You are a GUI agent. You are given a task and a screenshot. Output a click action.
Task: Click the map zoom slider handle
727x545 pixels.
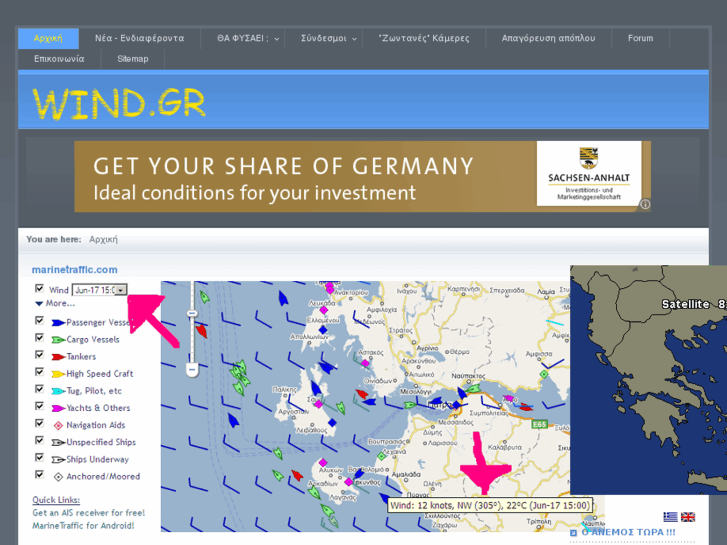click(x=192, y=314)
